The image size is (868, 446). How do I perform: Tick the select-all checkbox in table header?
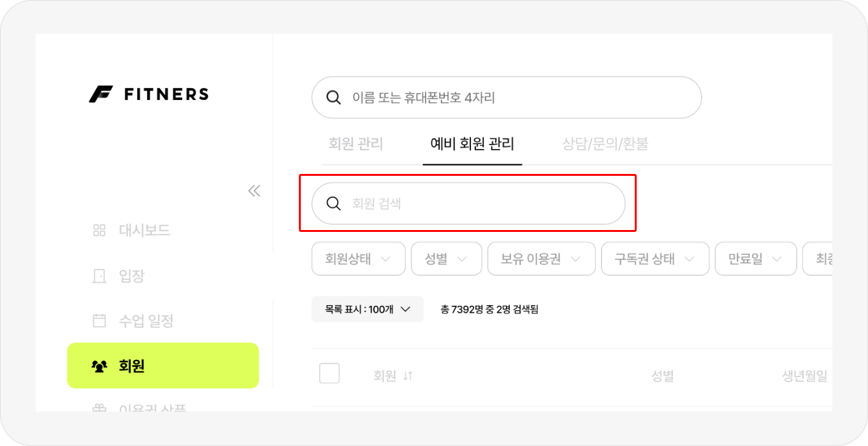(x=329, y=373)
